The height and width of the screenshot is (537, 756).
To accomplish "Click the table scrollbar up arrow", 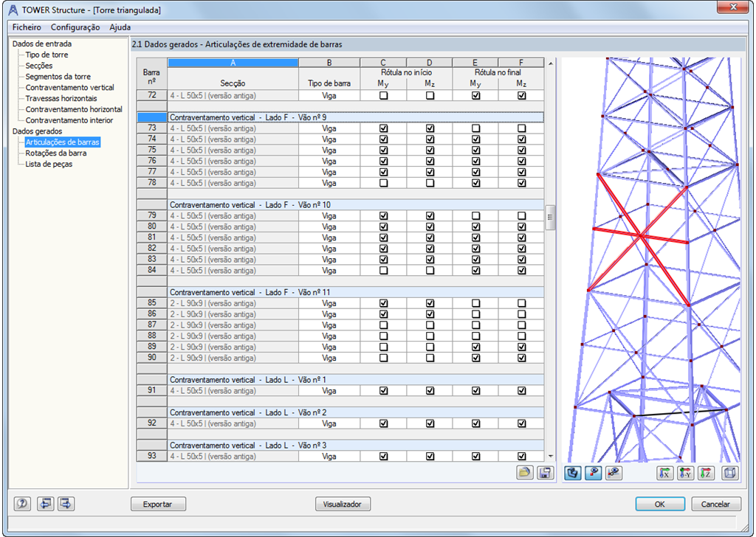I will [x=550, y=63].
